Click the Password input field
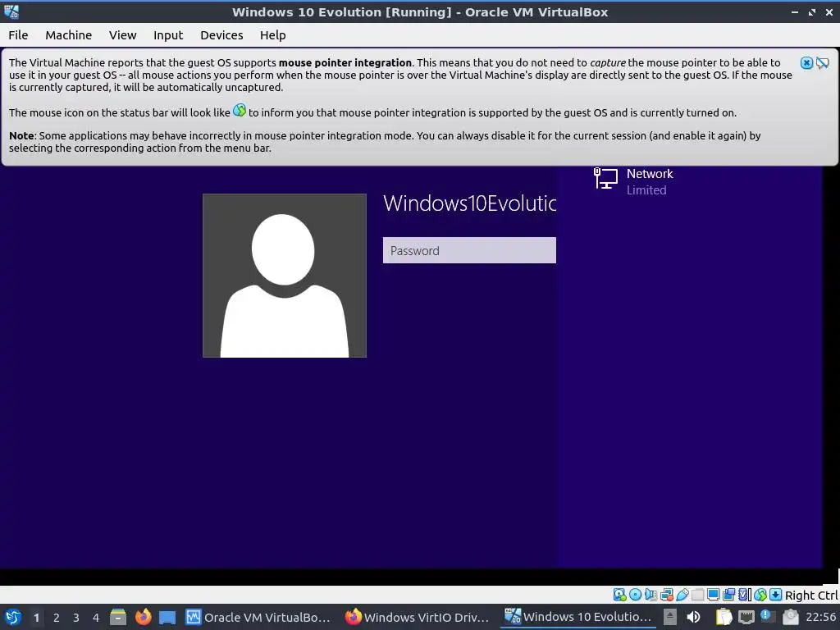 coord(469,250)
